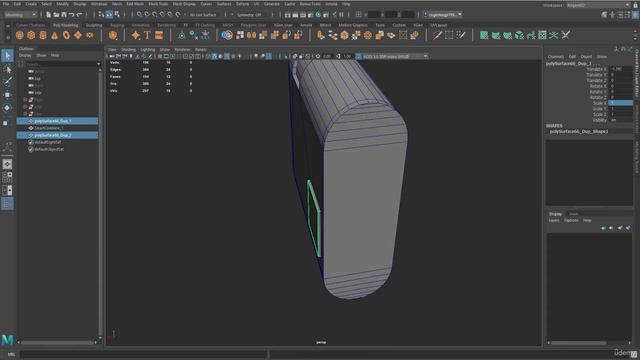Image resolution: width=640 pixels, height=360 pixels.
Task: Toggle the Four View layout button in toolbox
Action: (x=7, y=177)
